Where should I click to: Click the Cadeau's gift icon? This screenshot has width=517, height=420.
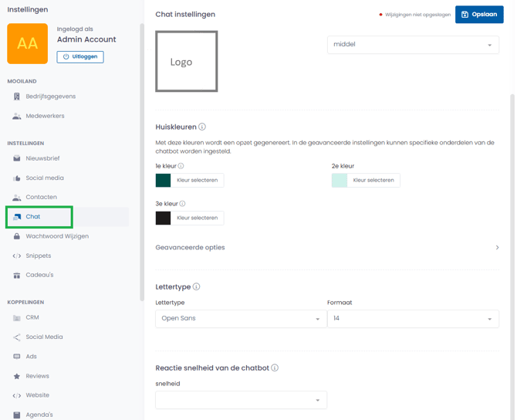click(x=17, y=275)
